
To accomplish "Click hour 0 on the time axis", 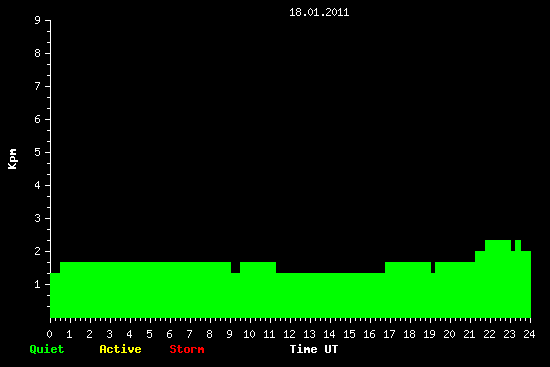I will tap(49, 334).
